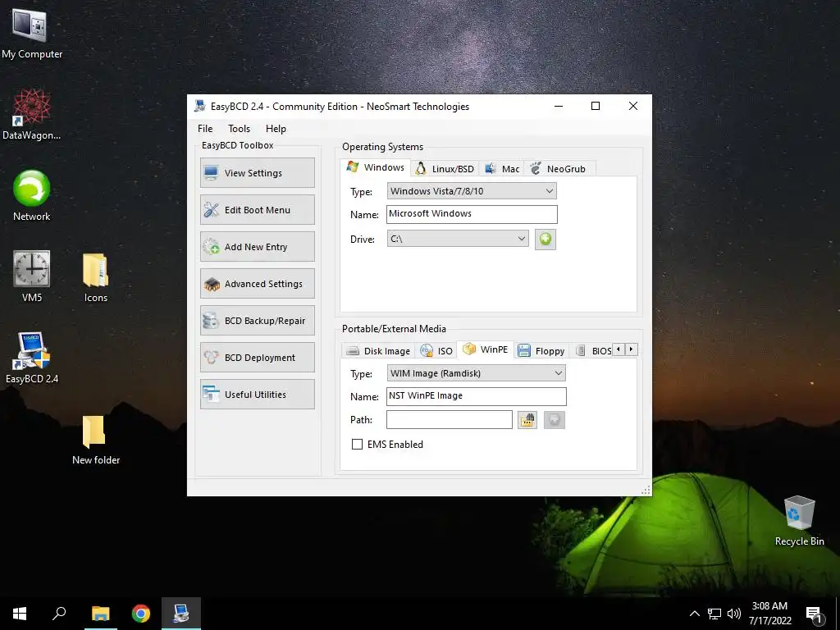Select My Computer desktop icon
The height and width of the screenshot is (630, 840).
(32, 34)
